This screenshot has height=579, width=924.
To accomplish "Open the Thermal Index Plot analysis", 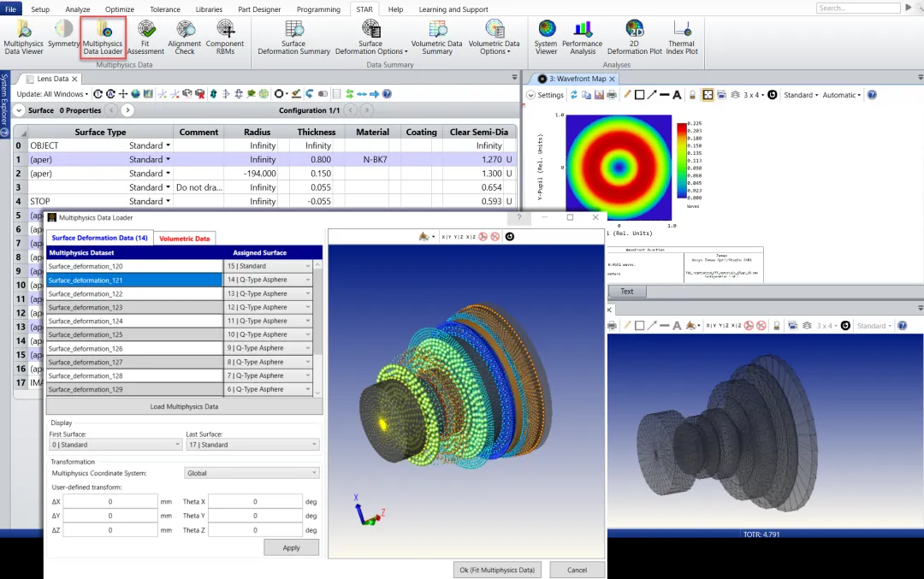I will click(x=682, y=36).
